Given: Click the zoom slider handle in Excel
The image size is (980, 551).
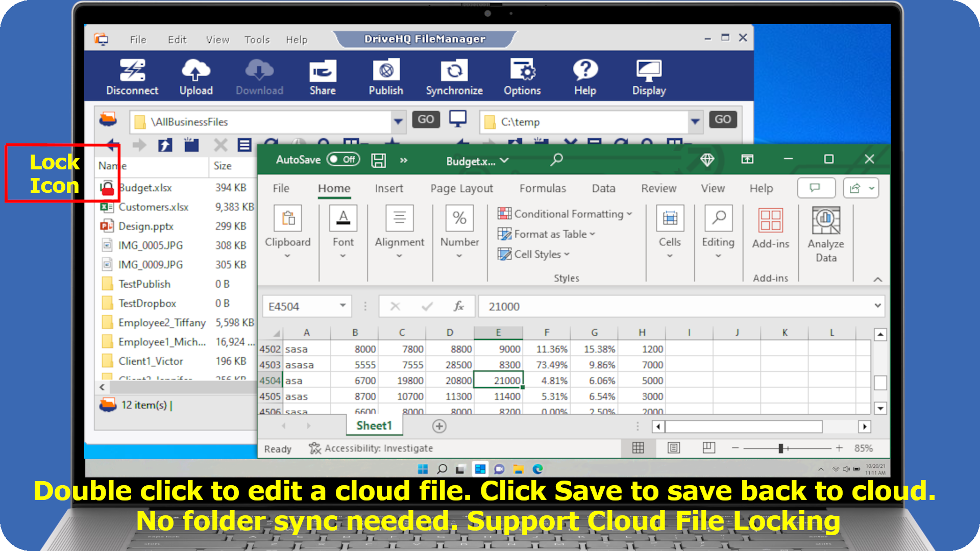Looking at the screenshot, I should click(780, 448).
